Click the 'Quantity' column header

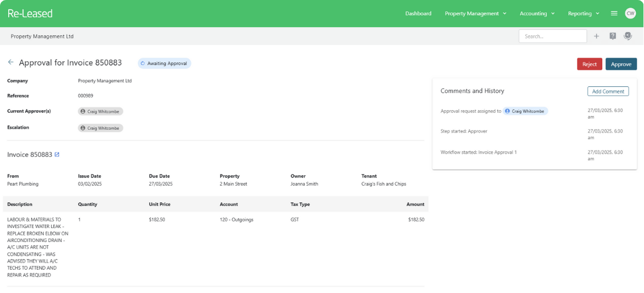pos(87,204)
